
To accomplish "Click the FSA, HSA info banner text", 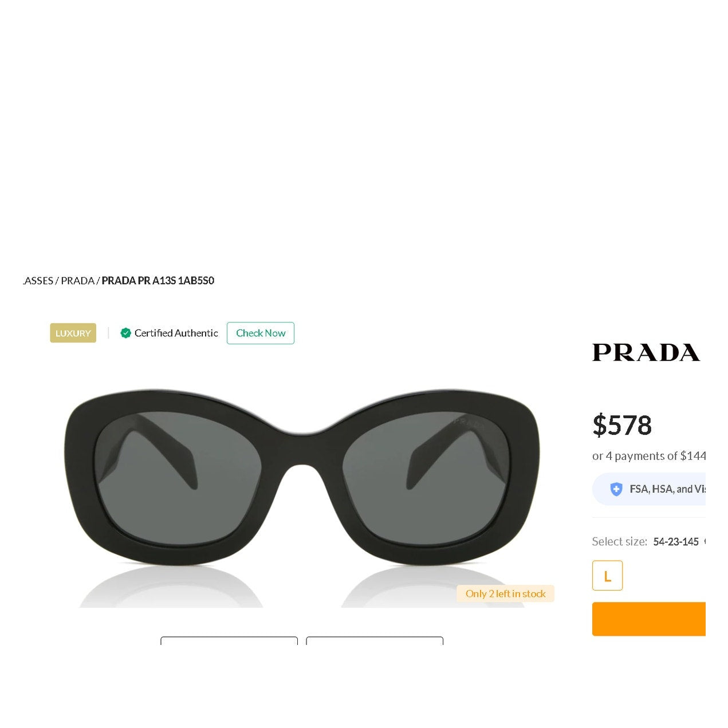I will [x=667, y=489].
